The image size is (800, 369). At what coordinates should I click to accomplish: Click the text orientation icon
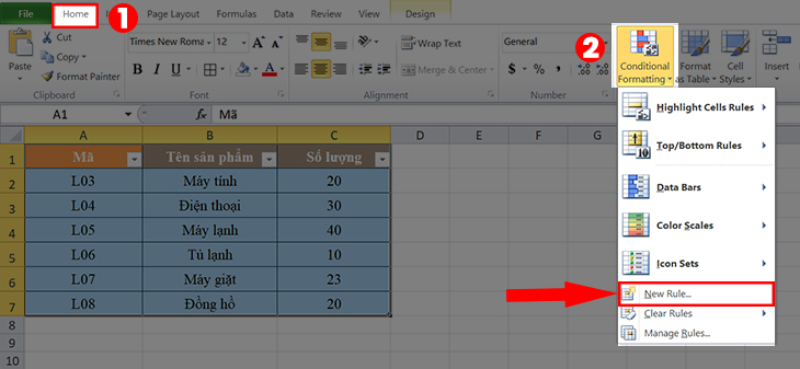point(364,42)
